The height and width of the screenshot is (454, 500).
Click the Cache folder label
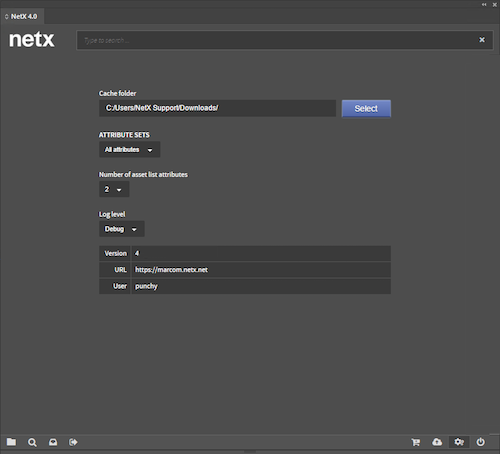point(117,93)
